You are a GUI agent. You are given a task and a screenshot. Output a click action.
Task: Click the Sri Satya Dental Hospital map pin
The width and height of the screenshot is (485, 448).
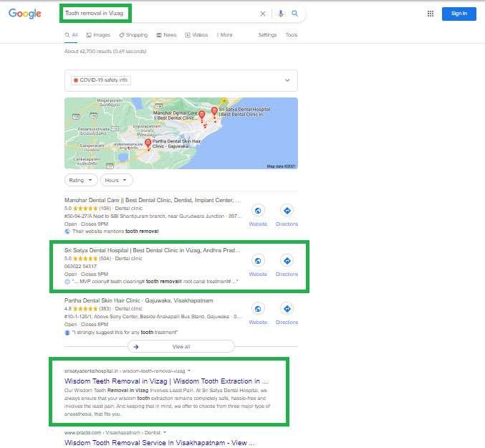coord(214,111)
